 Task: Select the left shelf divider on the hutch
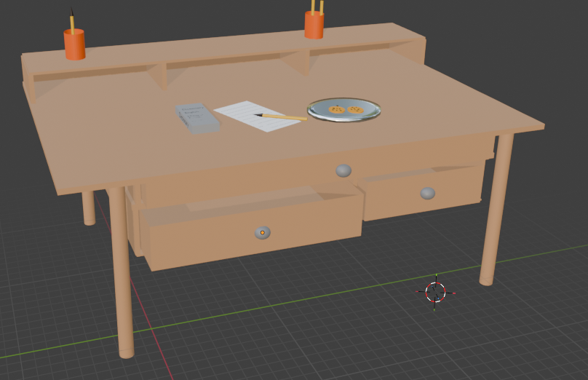157,76
